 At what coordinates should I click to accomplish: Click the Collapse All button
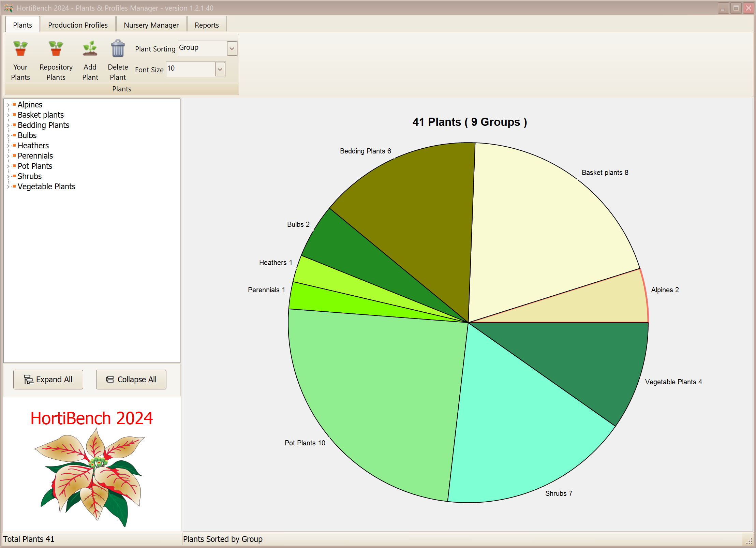pos(131,379)
